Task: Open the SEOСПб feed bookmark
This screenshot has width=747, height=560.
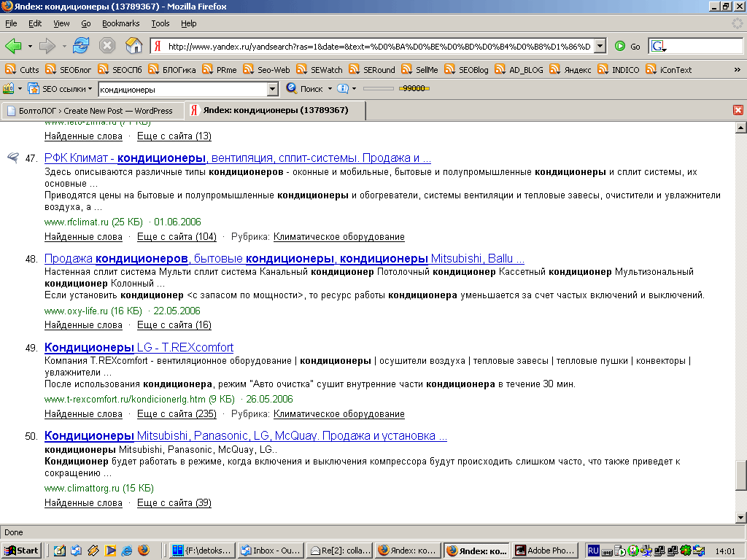Action: tap(120, 69)
